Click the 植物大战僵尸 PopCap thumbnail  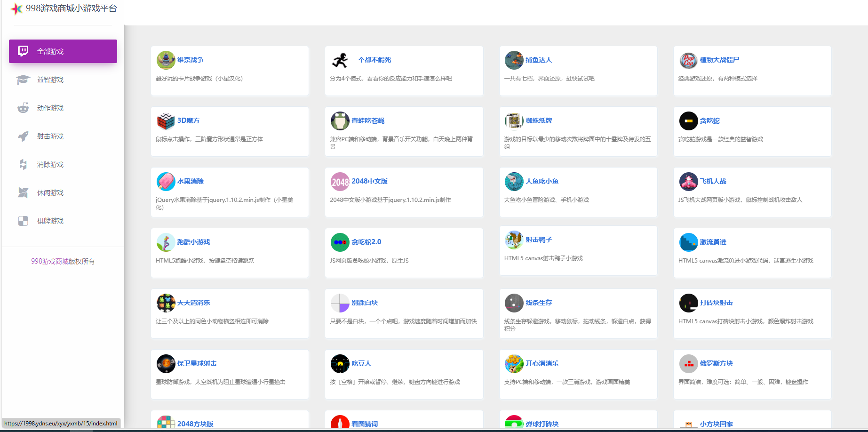point(688,60)
